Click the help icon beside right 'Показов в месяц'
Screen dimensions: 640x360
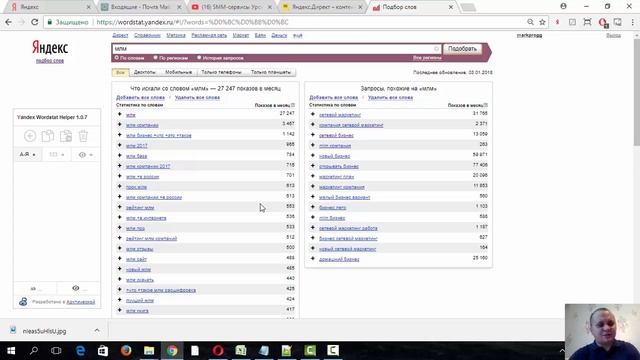point(486,105)
